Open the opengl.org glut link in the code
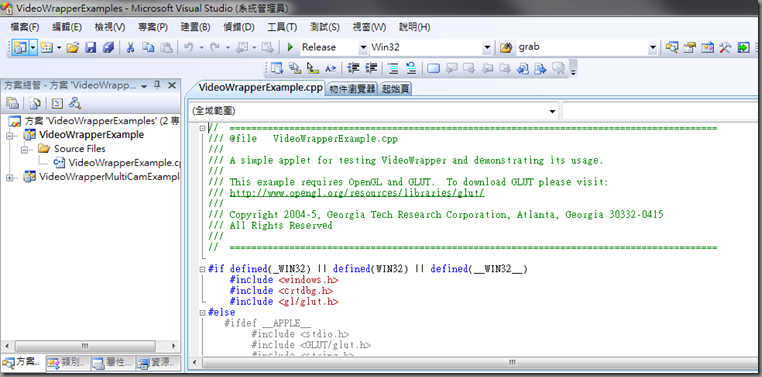 coord(357,193)
